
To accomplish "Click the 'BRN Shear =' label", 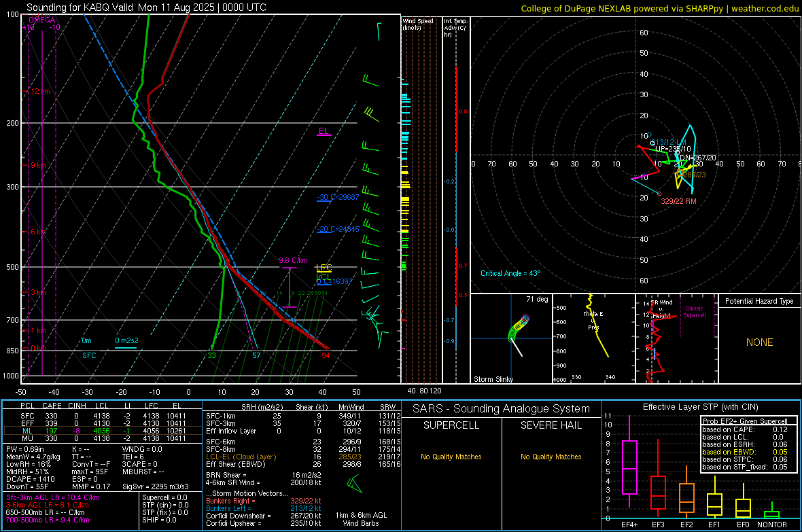I will point(226,475).
